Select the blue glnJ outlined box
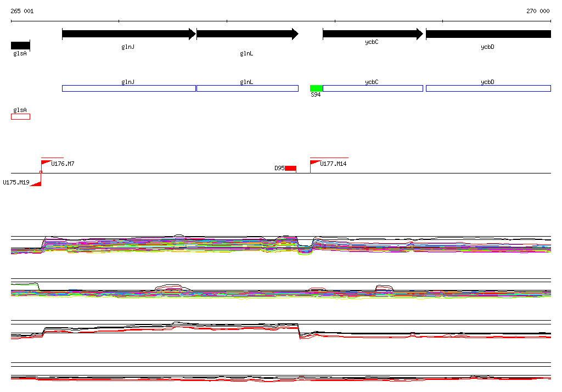The width and height of the screenshot is (562, 392). tap(129, 88)
